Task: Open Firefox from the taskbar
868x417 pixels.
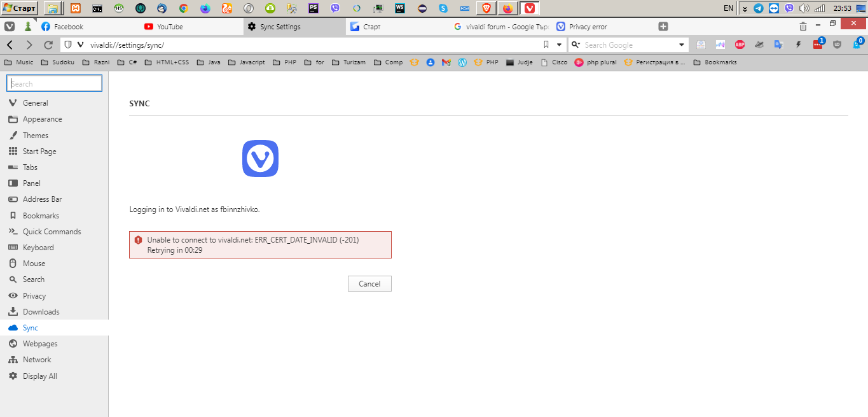Action: [507, 8]
